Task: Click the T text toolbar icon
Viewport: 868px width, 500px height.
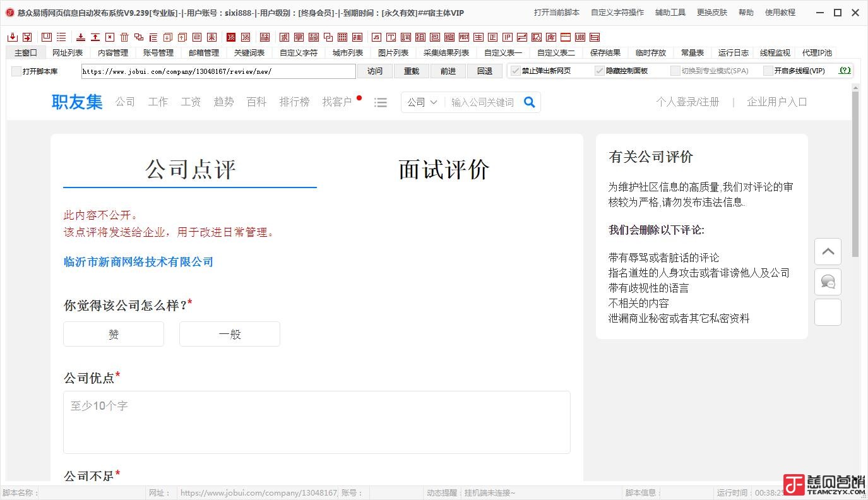Action: click(x=391, y=37)
